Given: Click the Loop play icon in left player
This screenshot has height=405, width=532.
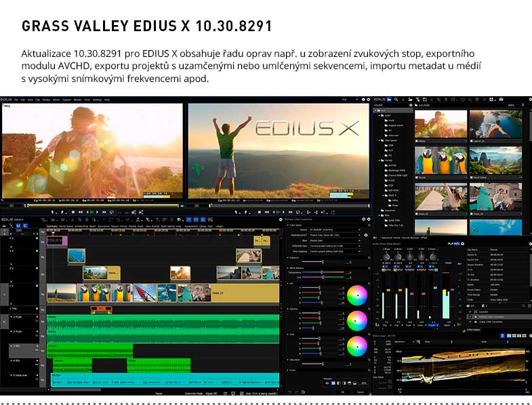Looking at the screenshot, I should point(112,212).
